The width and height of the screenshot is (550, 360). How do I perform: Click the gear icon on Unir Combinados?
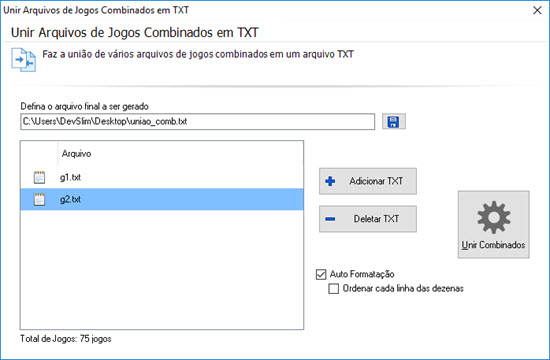click(494, 217)
